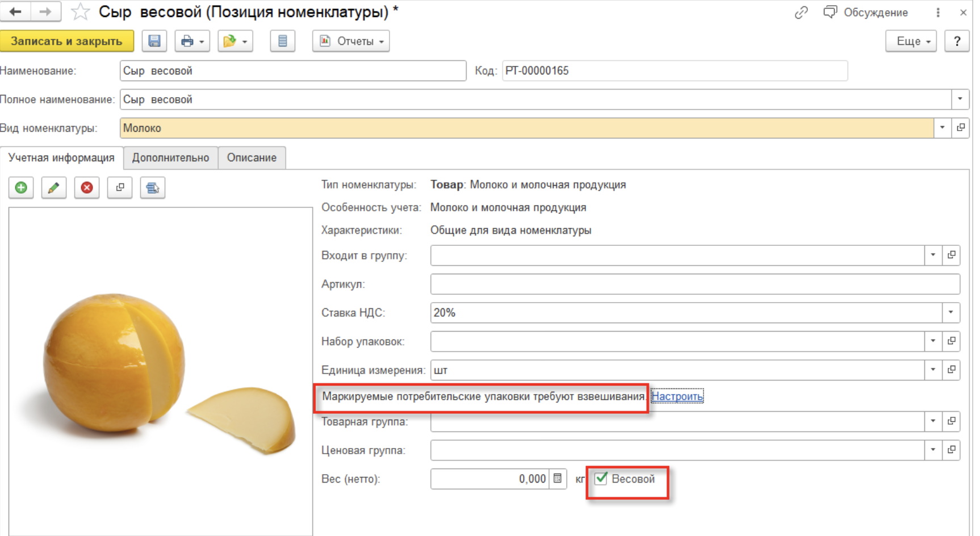Click the get link chain icon
This screenshot has height=536, width=980.
801,12
